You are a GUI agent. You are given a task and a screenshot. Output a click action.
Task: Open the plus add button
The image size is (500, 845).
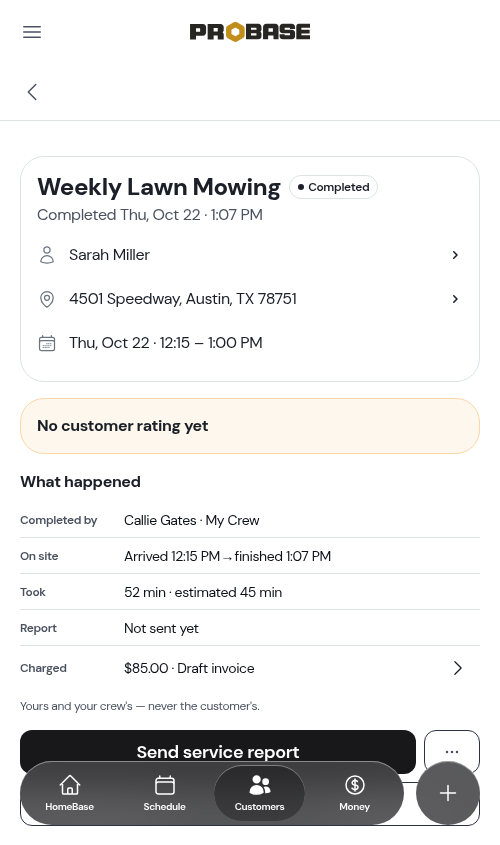[x=448, y=793]
